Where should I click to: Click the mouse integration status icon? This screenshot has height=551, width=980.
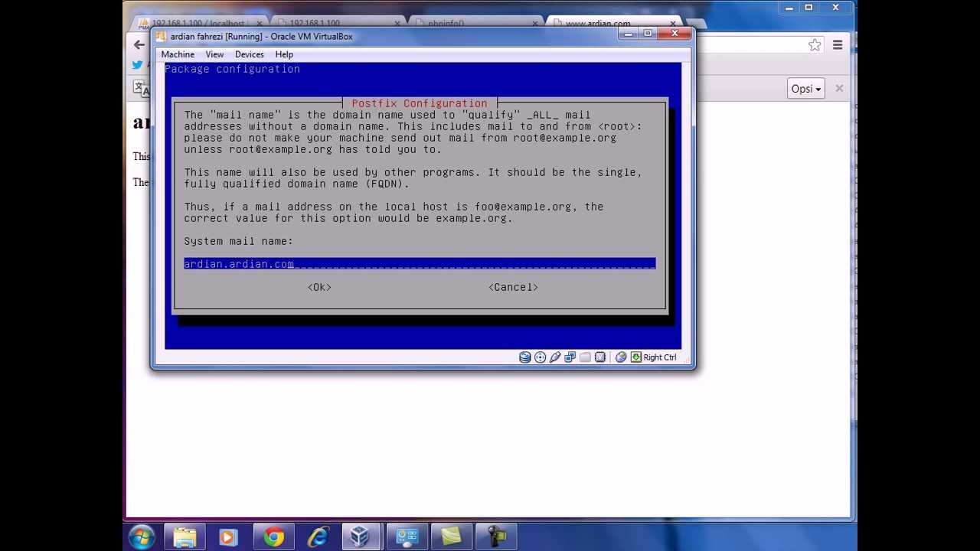pos(621,357)
